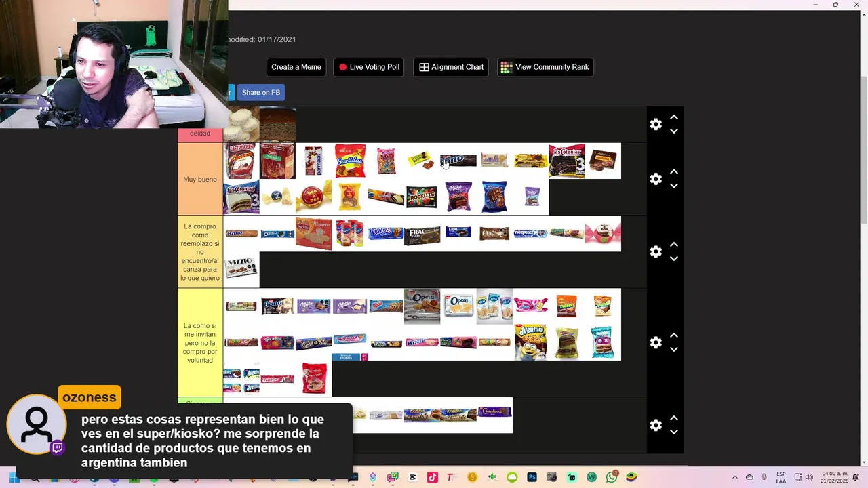Image resolution: width=868 pixels, height=488 pixels.
Task: Move La como si me invitan tier down
Action: [x=674, y=350]
